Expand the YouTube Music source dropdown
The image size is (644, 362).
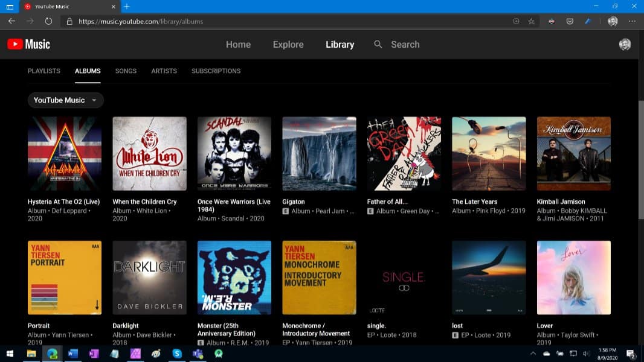click(x=65, y=100)
